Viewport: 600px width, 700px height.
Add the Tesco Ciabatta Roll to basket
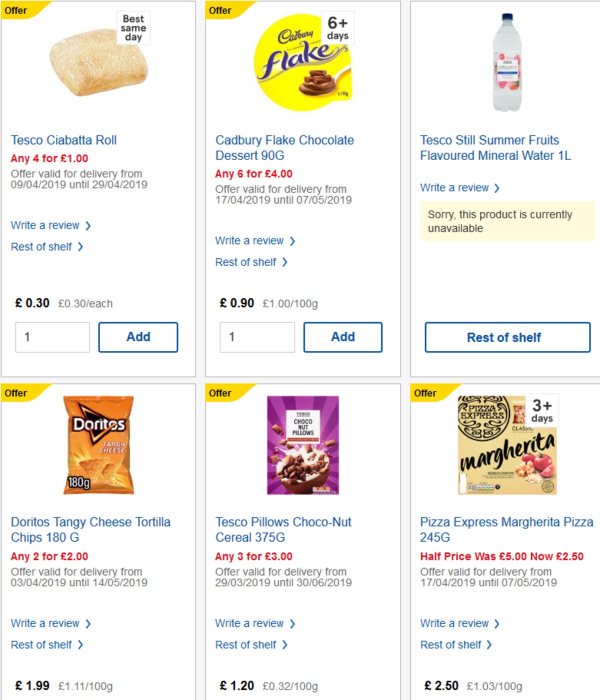coord(138,336)
